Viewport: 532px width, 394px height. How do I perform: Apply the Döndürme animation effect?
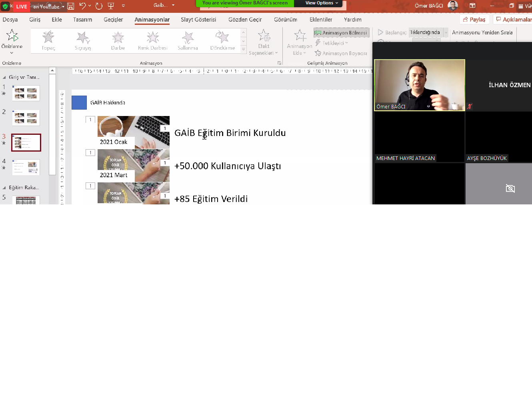(x=222, y=40)
